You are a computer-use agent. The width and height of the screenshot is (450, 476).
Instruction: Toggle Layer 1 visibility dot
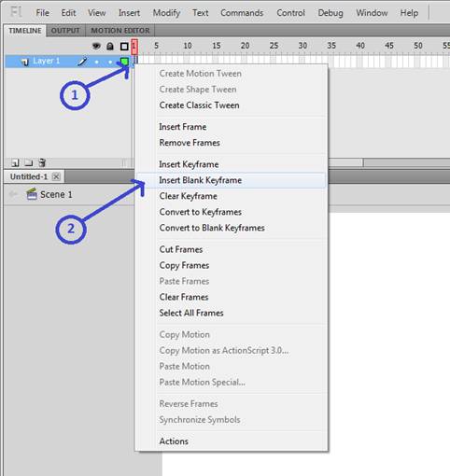97,62
